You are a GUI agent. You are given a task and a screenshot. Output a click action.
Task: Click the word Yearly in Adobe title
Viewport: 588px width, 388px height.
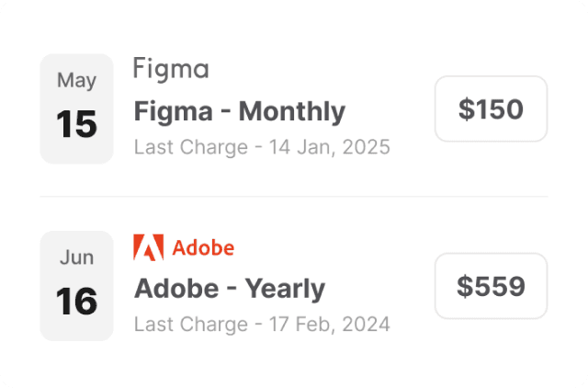click(285, 289)
